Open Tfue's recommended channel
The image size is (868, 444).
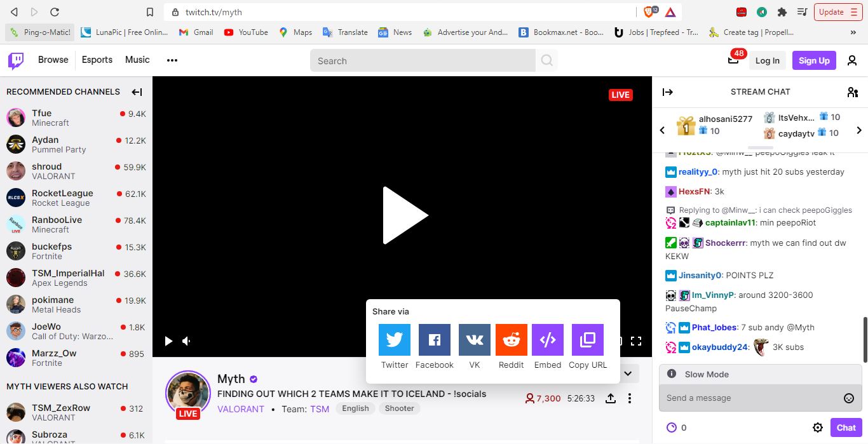point(76,118)
